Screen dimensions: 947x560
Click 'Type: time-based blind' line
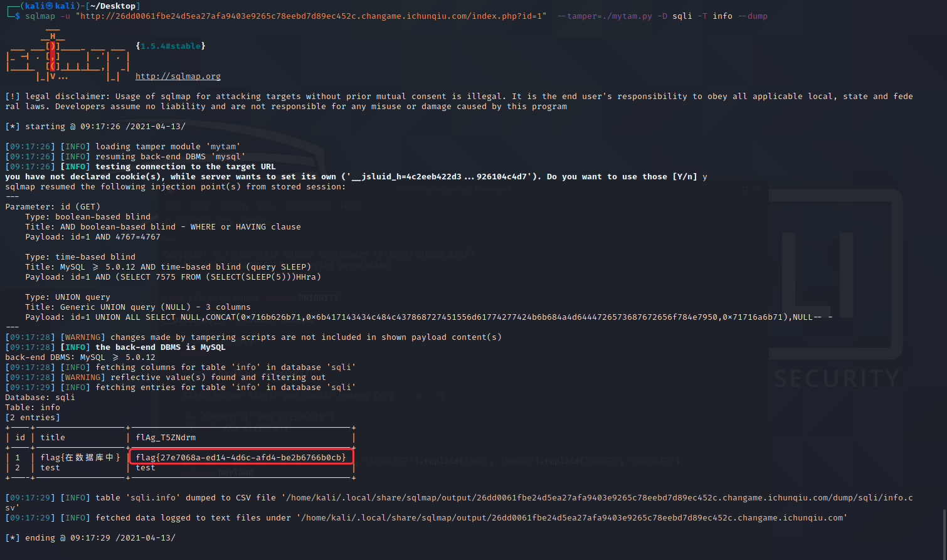pyautogui.click(x=80, y=257)
